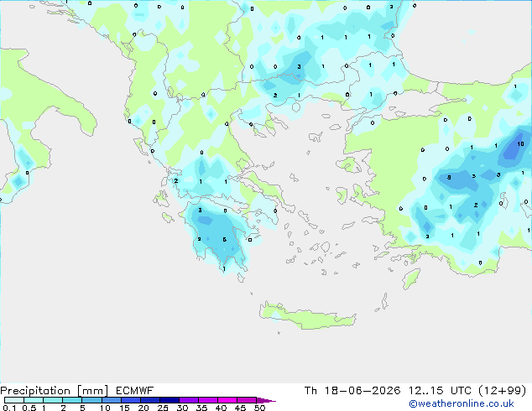The height and width of the screenshot is (411, 532).
Task: Select the 2–5 mm legend swatch
Action: point(72,400)
